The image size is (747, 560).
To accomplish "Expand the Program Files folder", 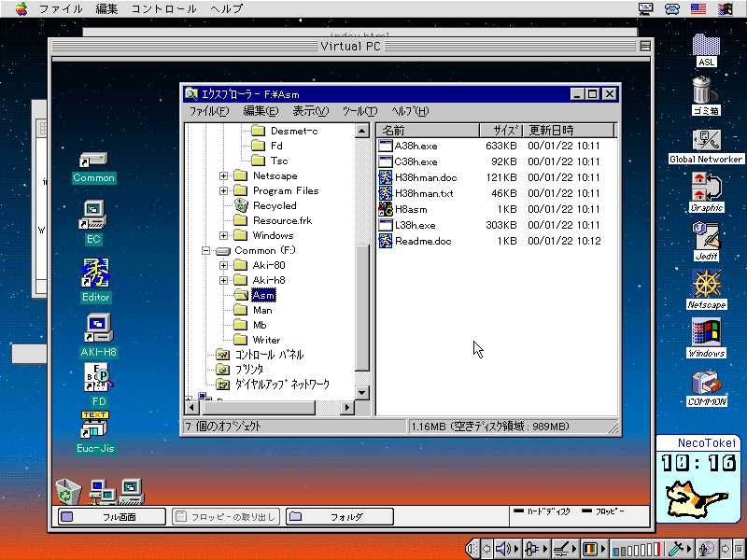I will (223, 190).
